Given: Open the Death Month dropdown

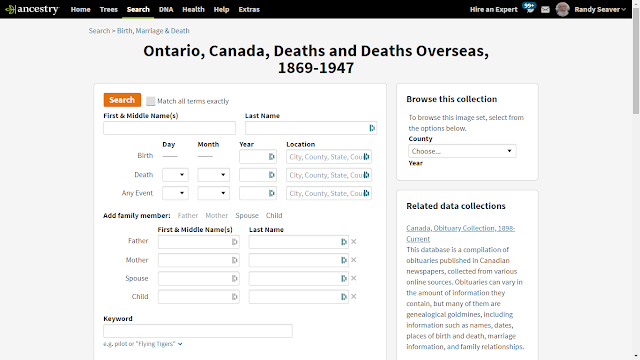Looking at the screenshot, I should pyautogui.click(x=213, y=175).
